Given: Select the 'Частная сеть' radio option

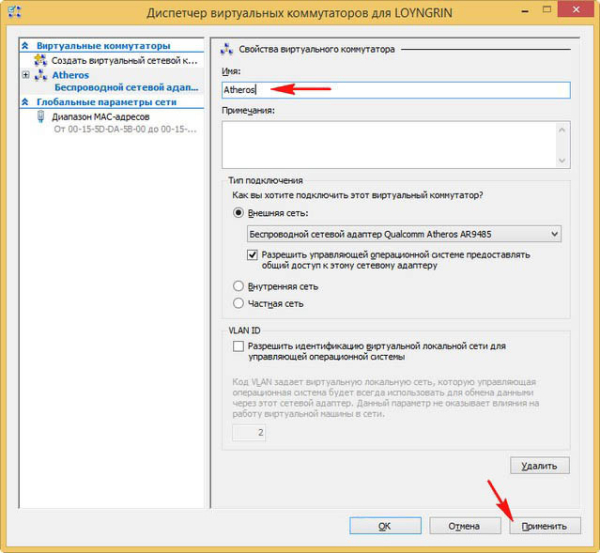Looking at the screenshot, I should 238,303.
